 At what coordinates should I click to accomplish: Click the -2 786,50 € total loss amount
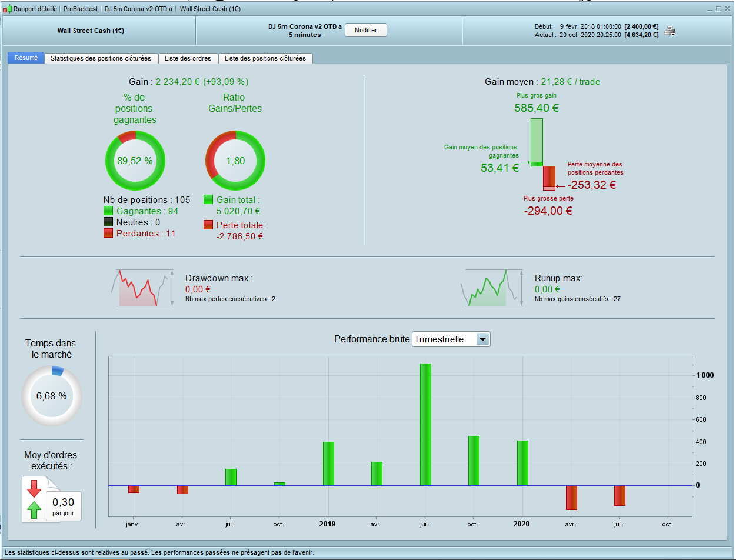[x=239, y=236]
